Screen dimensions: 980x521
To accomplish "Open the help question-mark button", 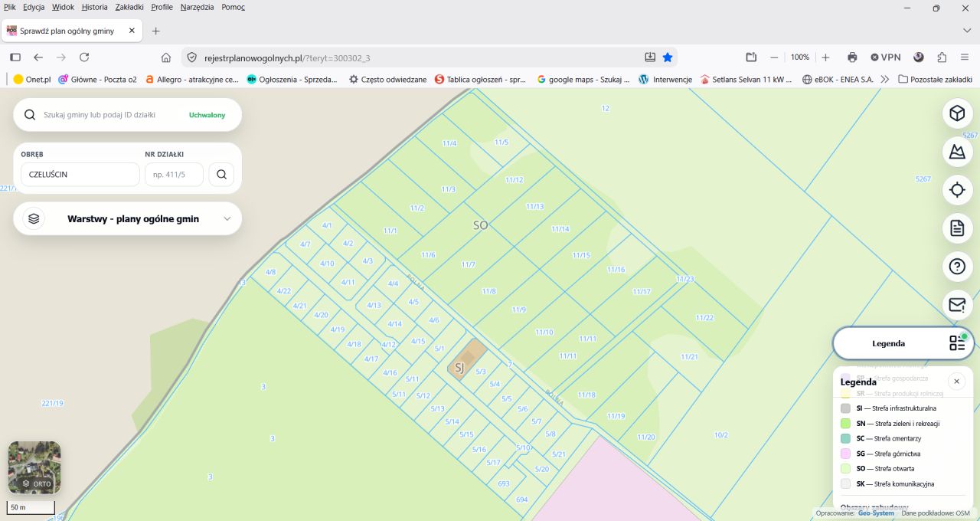I will coord(957,267).
